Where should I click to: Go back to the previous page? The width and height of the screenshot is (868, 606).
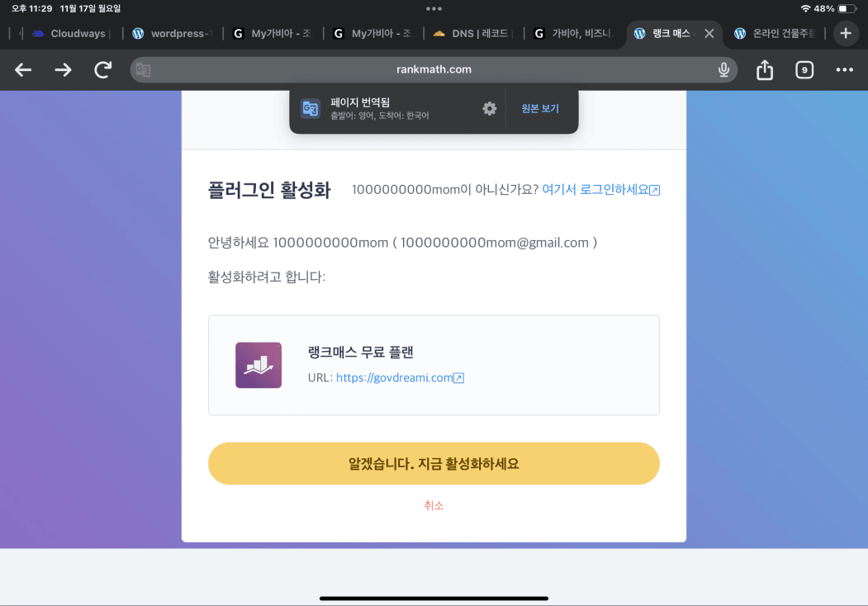tap(23, 70)
